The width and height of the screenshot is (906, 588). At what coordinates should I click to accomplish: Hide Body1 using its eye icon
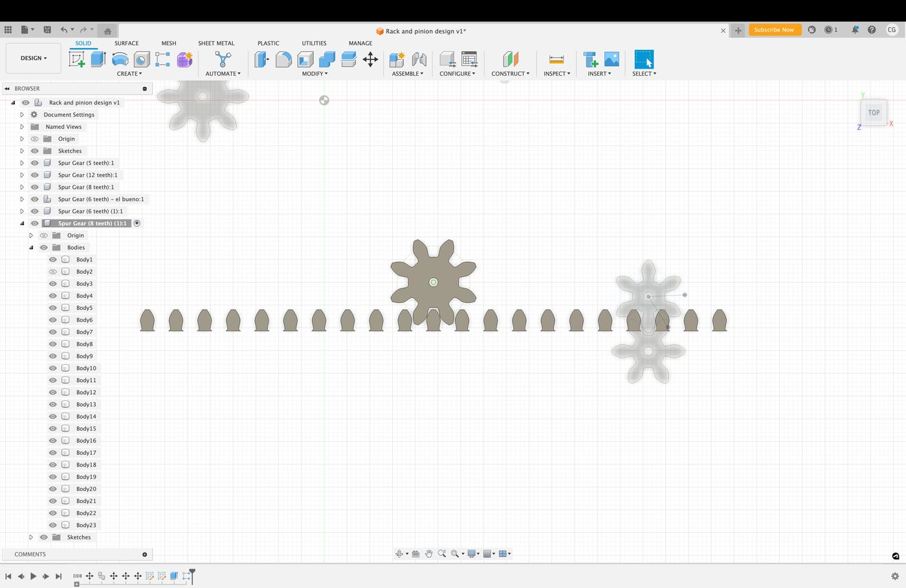pos(53,259)
